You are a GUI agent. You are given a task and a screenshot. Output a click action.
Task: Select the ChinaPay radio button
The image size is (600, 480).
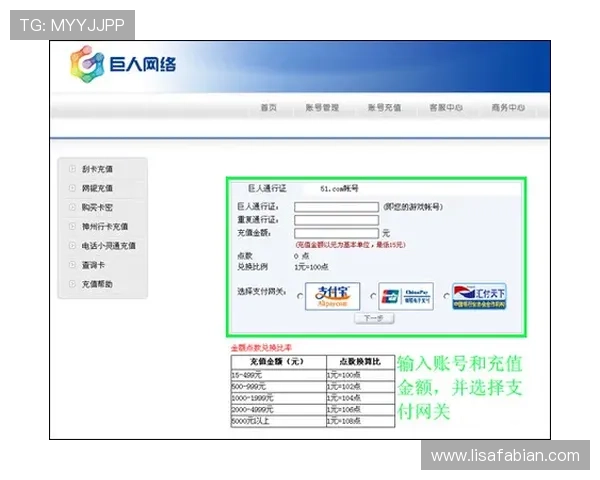[x=373, y=296]
